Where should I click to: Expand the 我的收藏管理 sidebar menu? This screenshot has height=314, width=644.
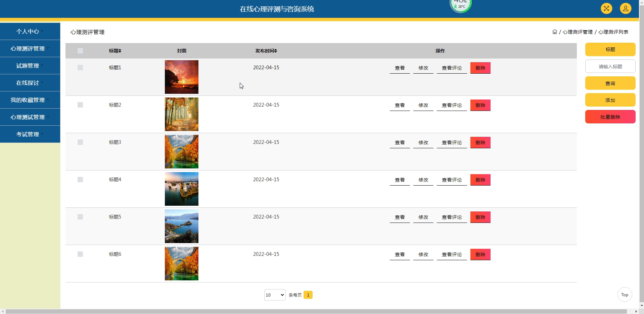click(30, 100)
